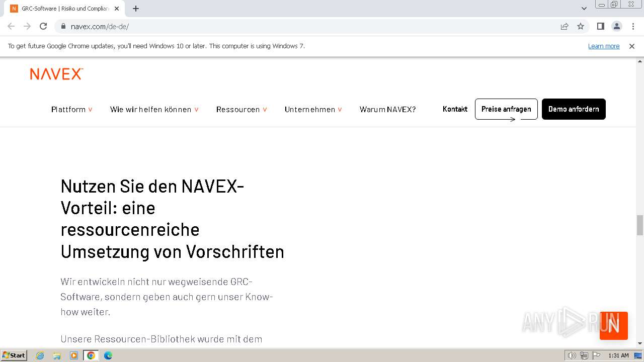Click the Chrome taskbar icon

coord(91,355)
